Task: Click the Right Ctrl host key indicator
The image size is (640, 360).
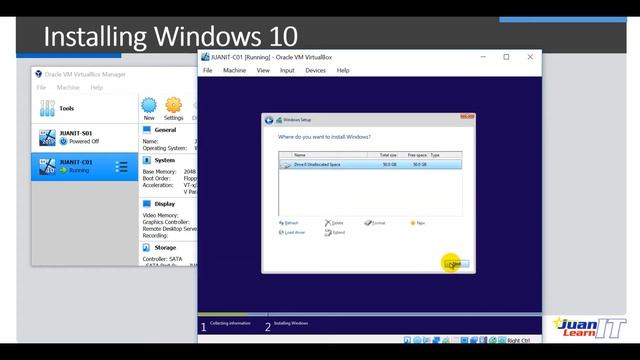Action: pos(518,340)
